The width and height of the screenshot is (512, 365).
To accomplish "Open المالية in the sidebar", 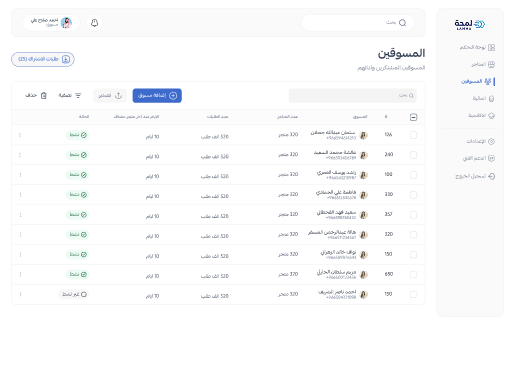I will point(483,98).
